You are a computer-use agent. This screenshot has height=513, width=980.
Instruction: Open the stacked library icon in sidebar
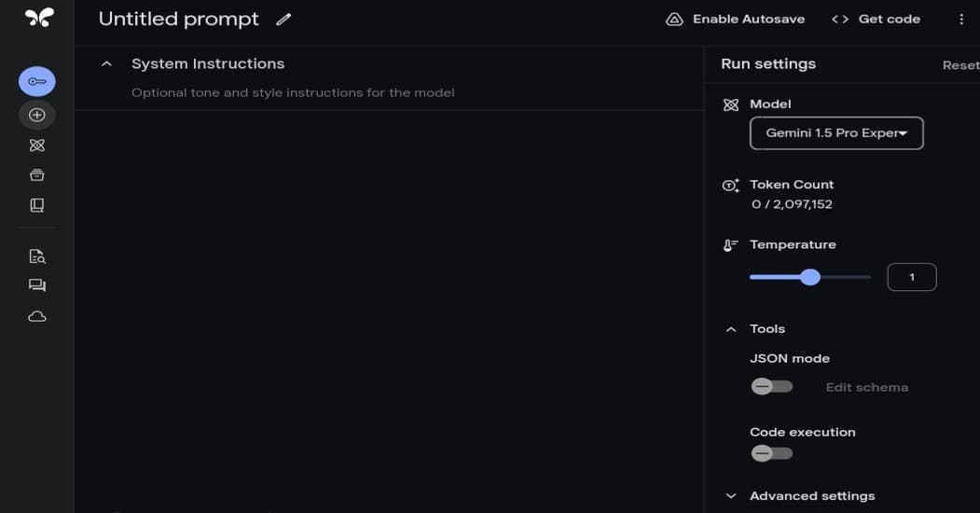[37, 175]
